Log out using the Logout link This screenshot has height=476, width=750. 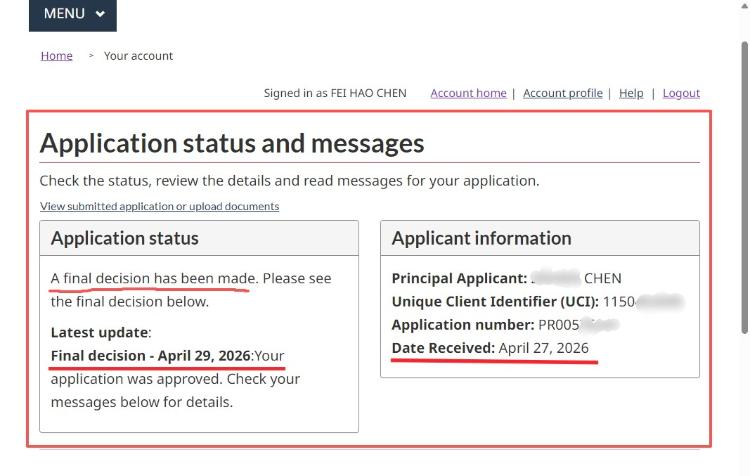681,93
